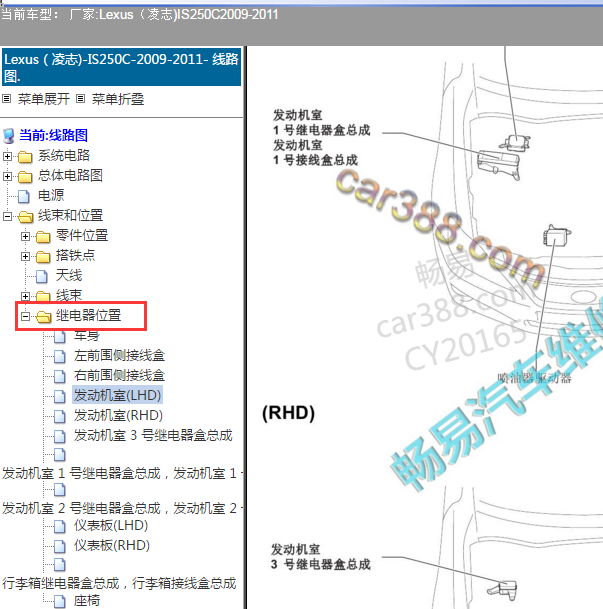Expand the 总体电路图 folder node
603x609 pixels.
click(7, 176)
